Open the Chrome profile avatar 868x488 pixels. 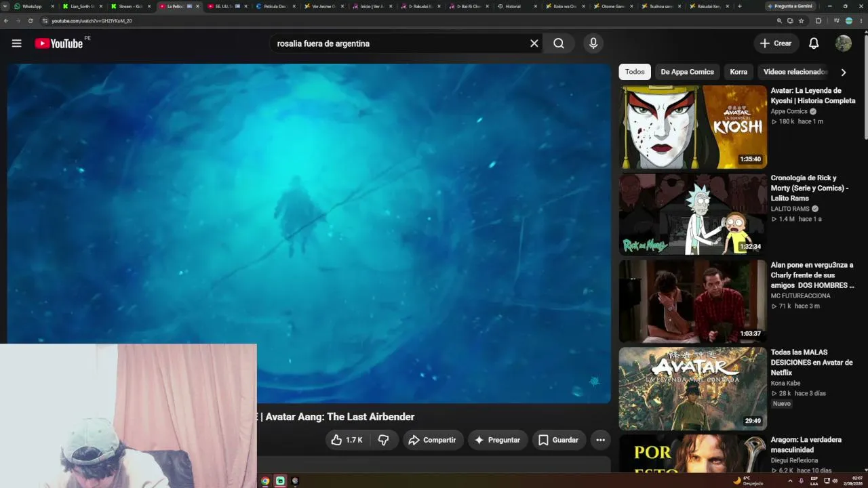[849, 21]
